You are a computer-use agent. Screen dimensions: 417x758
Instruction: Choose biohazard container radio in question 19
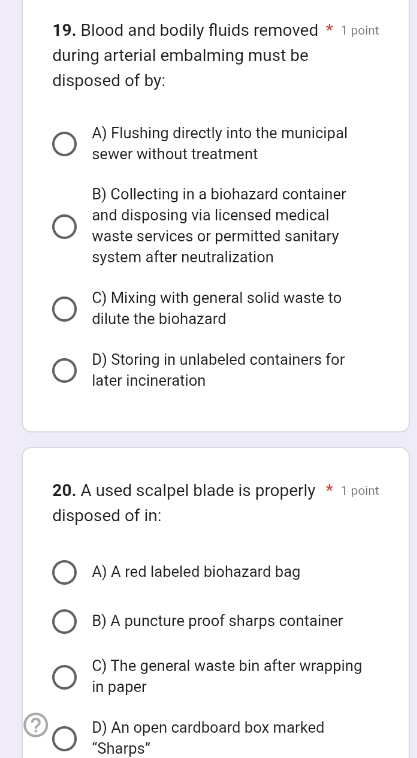coord(64,227)
